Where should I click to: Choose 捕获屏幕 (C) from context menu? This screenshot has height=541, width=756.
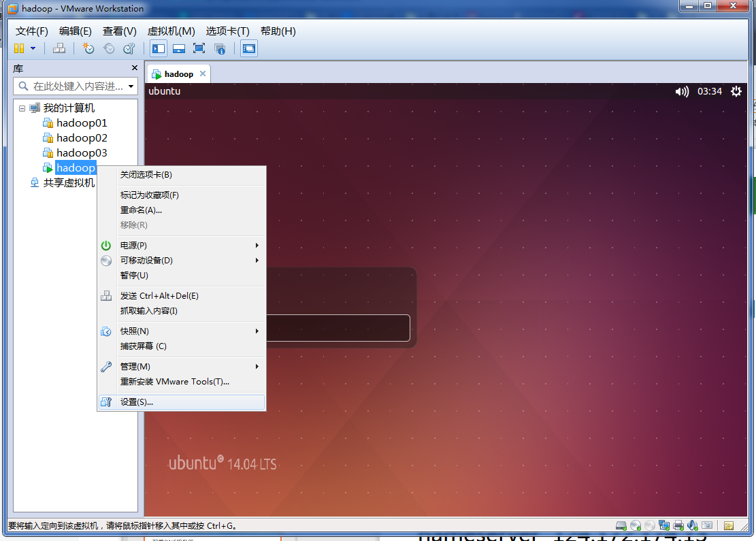click(x=182, y=346)
